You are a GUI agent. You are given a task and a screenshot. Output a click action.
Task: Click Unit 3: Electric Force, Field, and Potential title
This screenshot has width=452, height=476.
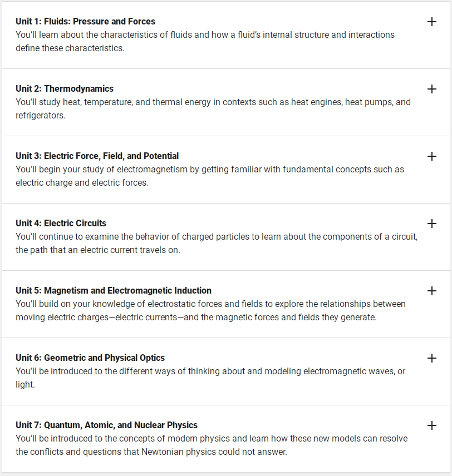click(97, 156)
